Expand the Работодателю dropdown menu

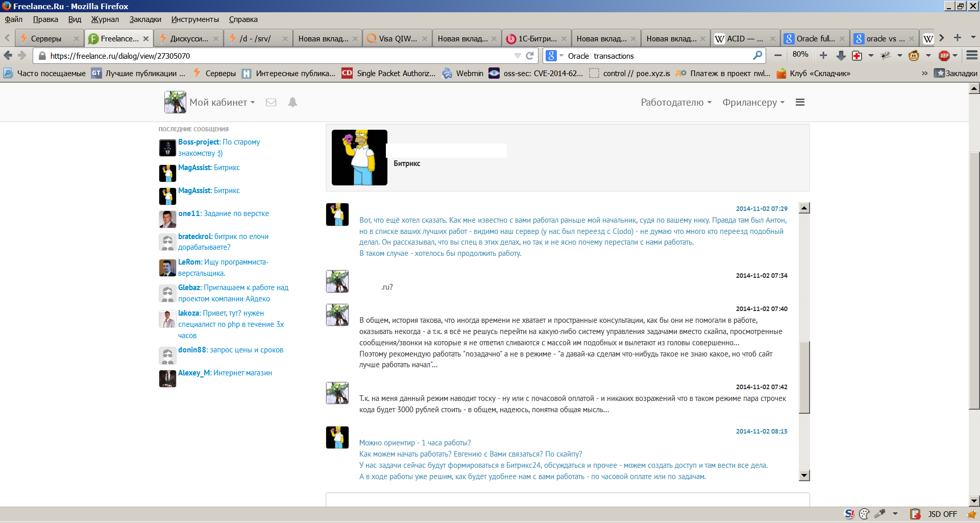[x=676, y=102]
